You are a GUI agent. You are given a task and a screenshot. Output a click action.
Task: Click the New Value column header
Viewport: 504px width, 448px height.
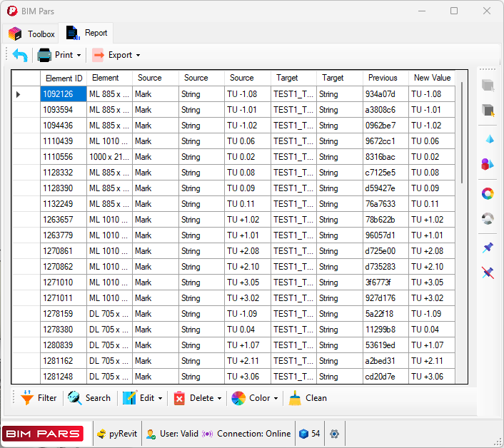coord(432,78)
